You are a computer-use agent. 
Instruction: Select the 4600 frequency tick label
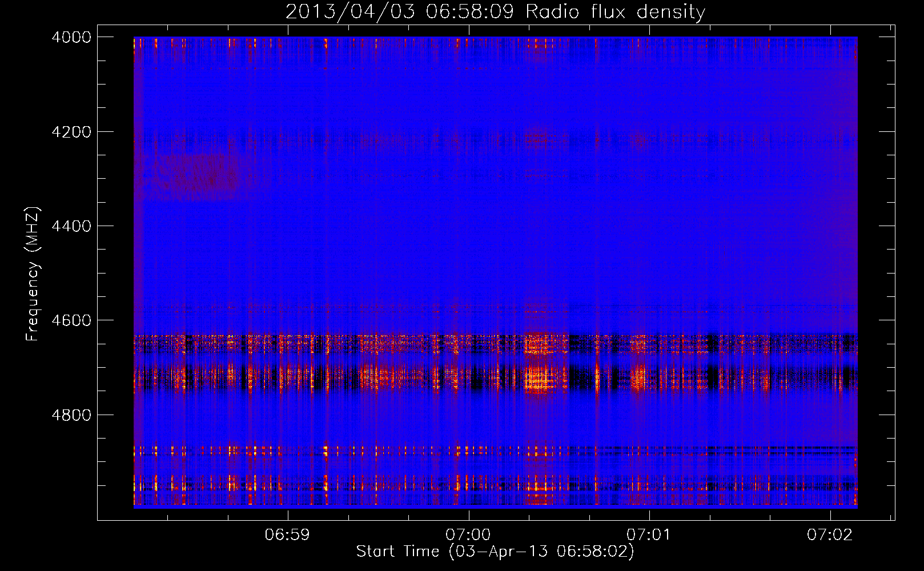[x=71, y=320]
